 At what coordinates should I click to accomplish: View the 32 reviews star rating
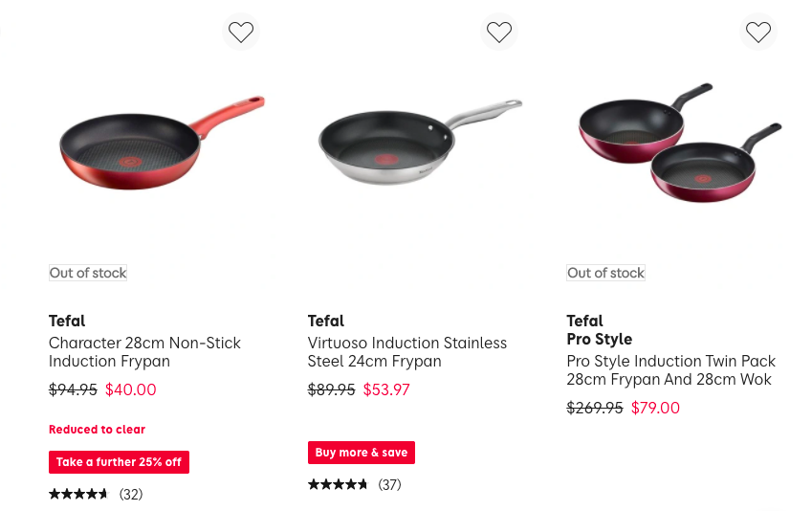point(96,494)
